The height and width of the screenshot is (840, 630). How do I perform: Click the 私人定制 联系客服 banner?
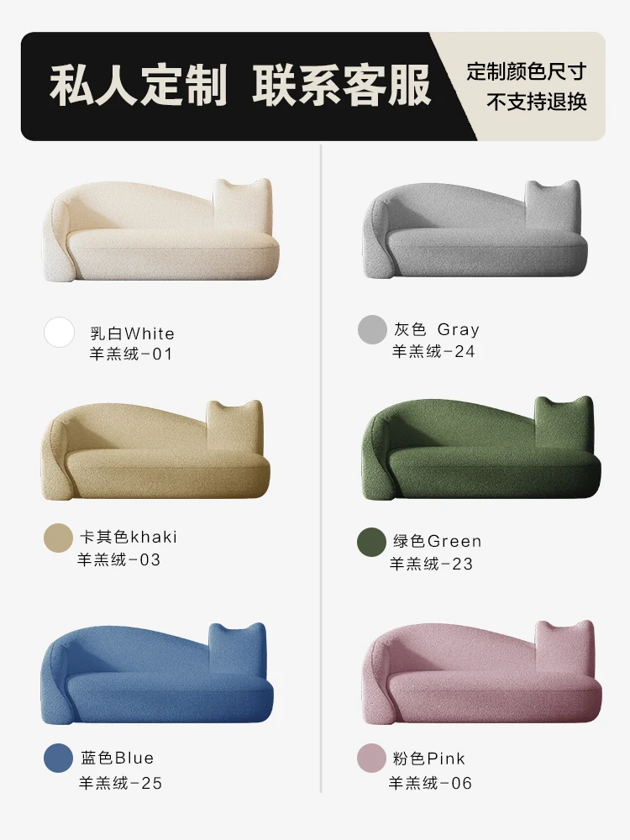pyautogui.click(x=240, y=86)
